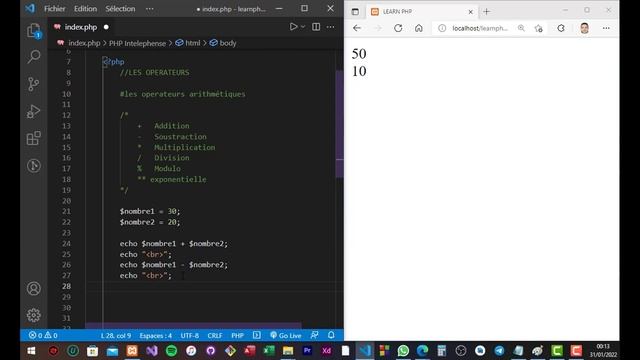Image resolution: width=640 pixels, height=360 pixels.
Task: Open the Run and Debug view
Action: (33, 111)
